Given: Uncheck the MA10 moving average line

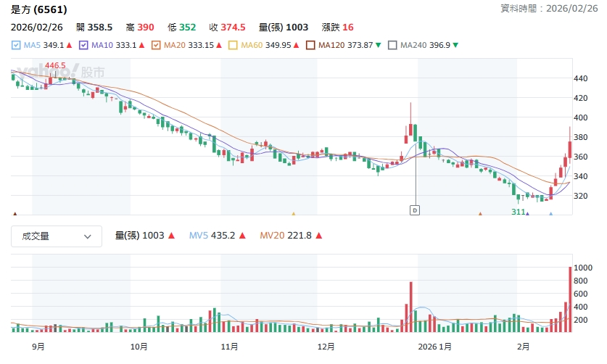Looking at the screenshot, I should coord(83,45).
